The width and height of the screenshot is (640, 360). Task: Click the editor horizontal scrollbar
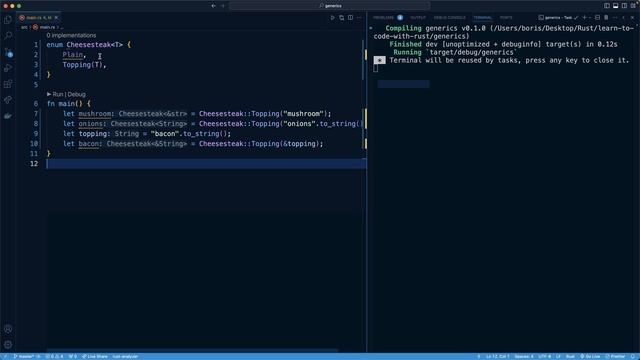(192, 350)
